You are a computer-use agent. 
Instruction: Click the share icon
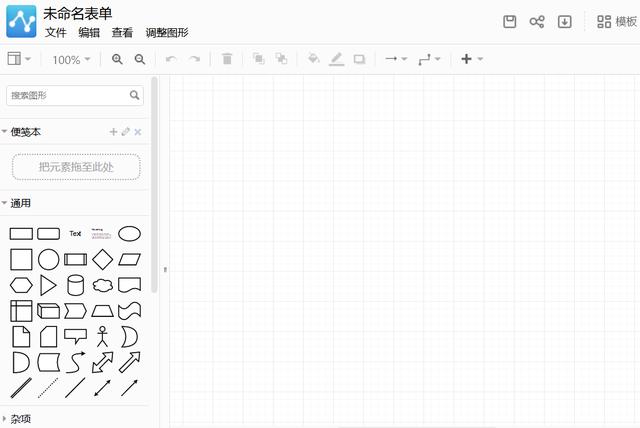point(537,21)
